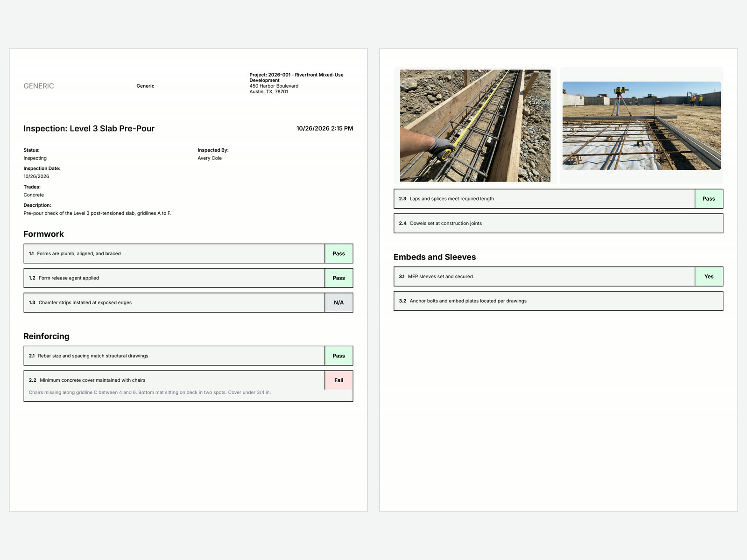Click the Pass badge for item 1.1
The width and height of the screenshot is (747, 560).
pos(338,253)
